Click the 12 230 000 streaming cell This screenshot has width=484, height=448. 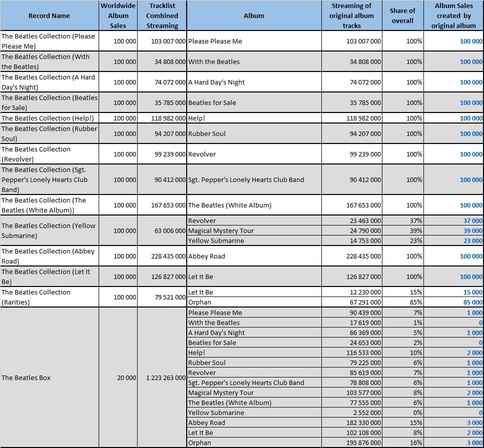click(351, 292)
